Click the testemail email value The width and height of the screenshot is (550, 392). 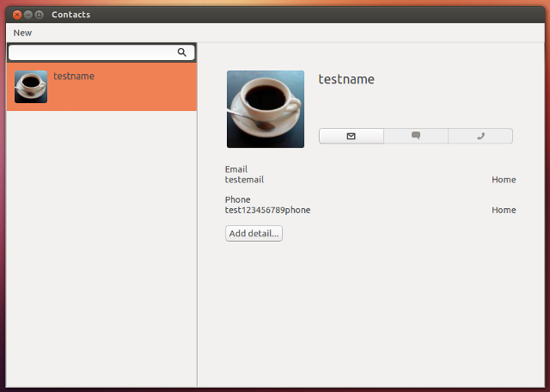point(244,180)
